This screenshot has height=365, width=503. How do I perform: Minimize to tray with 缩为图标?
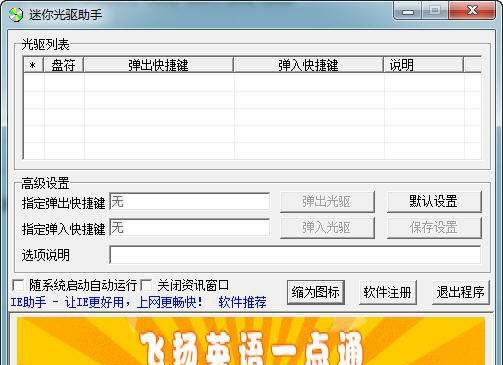316,292
